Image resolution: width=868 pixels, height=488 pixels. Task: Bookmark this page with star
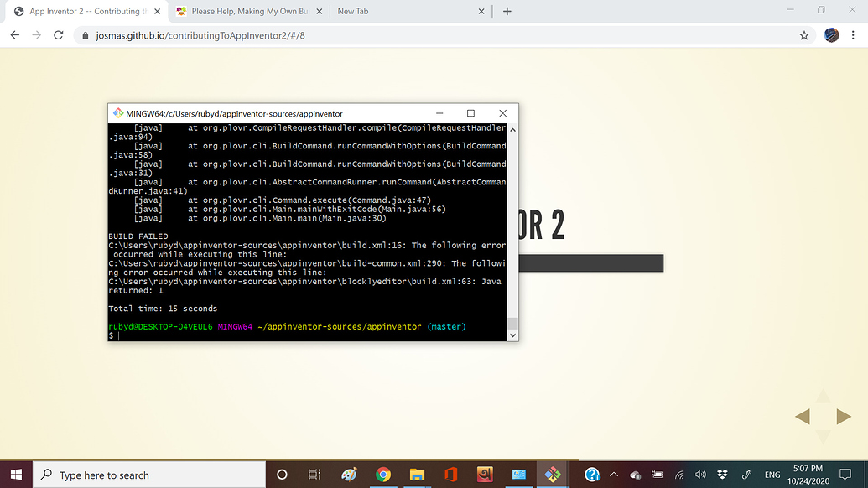[803, 35]
